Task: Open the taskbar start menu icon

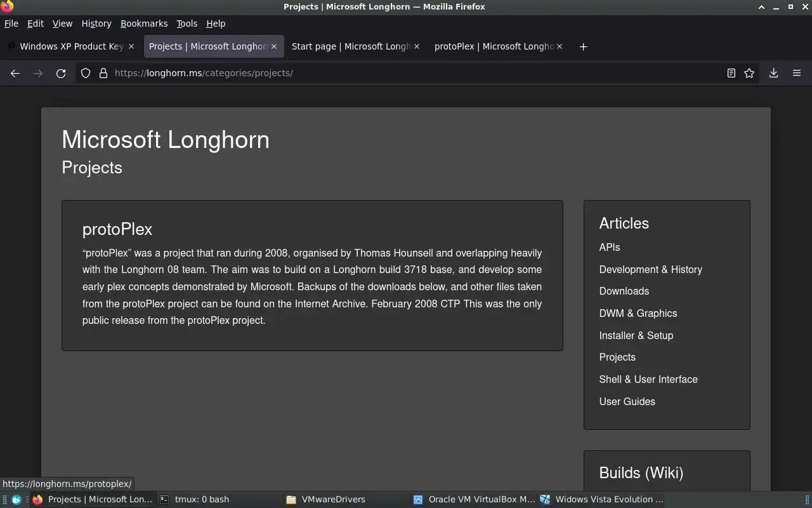Action: pos(16,500)
